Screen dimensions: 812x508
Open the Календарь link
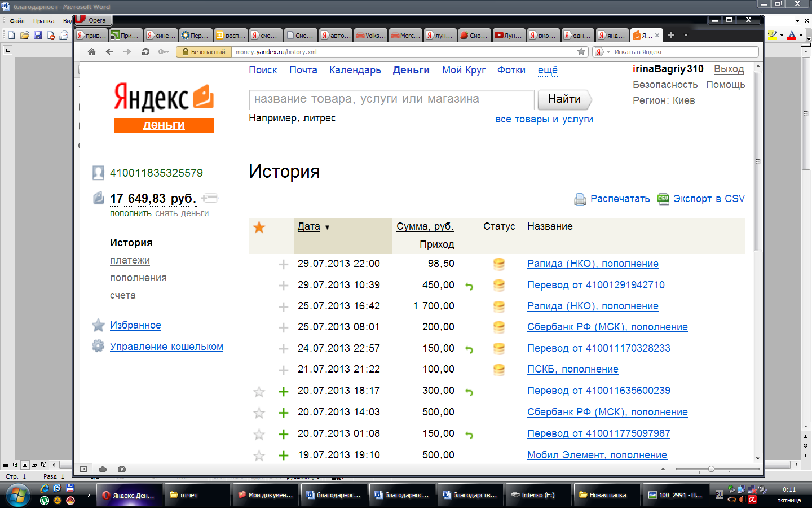coord(355,70)
